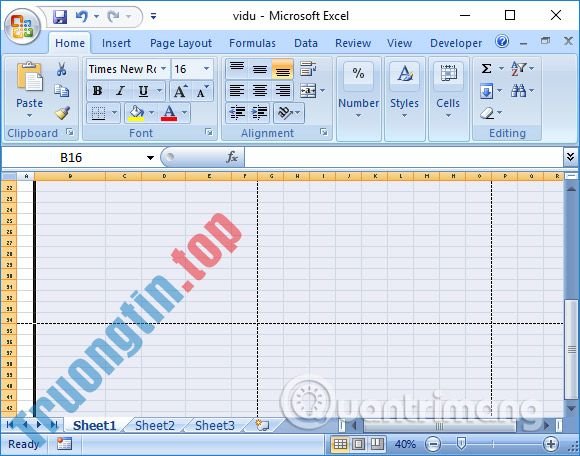
Task: Shrink font size with smaller A
Action: [202, 91]
